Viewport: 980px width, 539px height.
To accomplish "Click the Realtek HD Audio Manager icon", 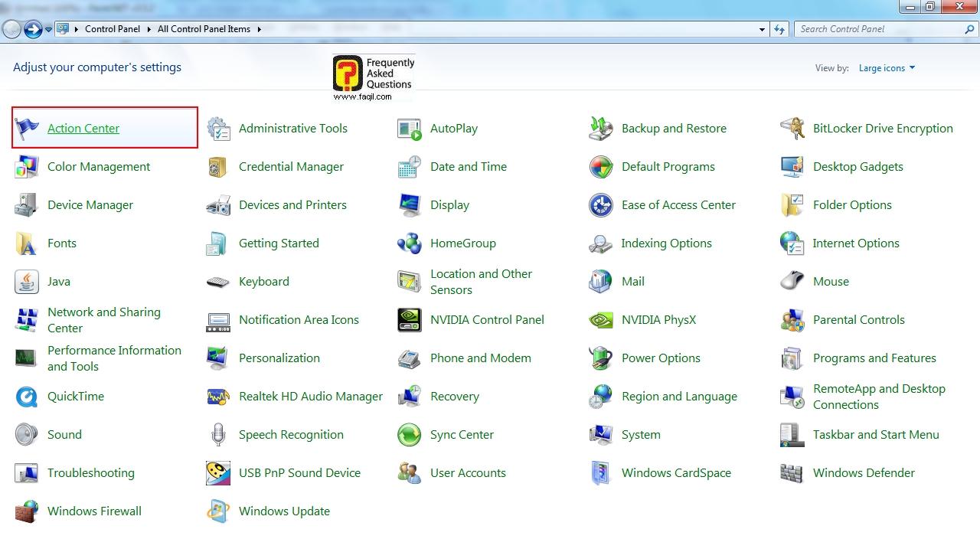I will (x=218, y=397).
